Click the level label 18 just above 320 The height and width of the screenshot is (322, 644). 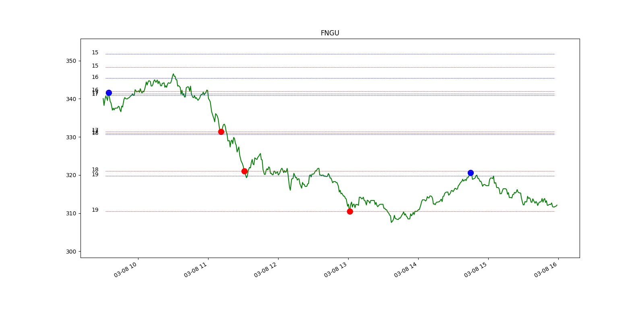click(95, 170)
